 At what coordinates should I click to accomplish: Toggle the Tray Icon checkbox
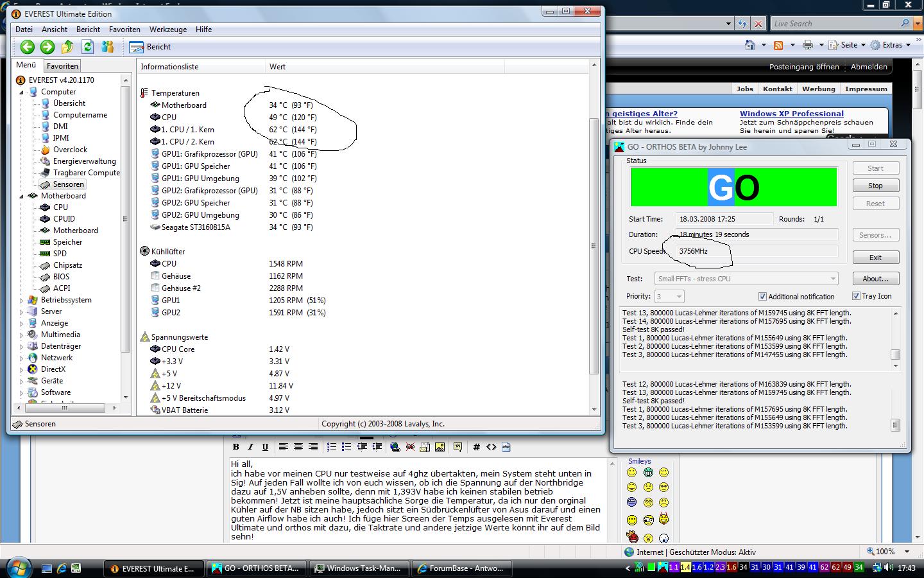856,296
